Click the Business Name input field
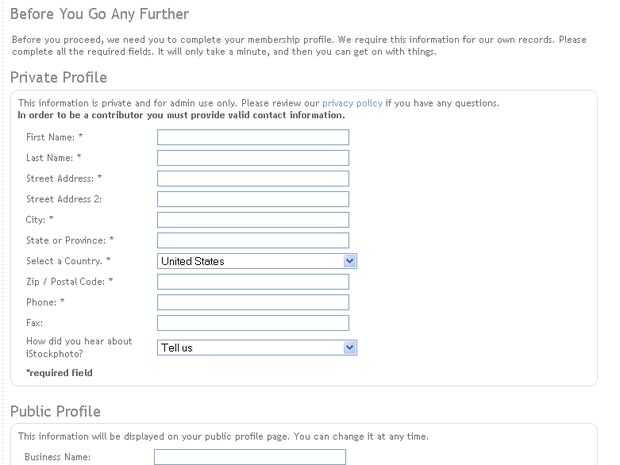620x465 pixels. [249, 457]
